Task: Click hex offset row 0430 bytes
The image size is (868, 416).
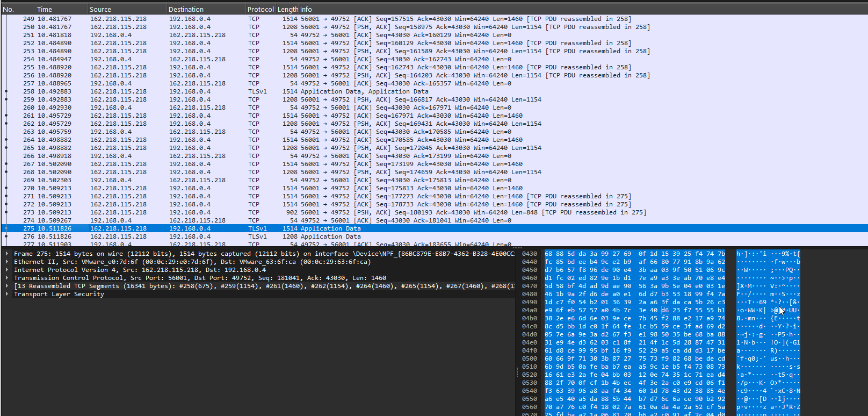Action: tap(635, 254)
